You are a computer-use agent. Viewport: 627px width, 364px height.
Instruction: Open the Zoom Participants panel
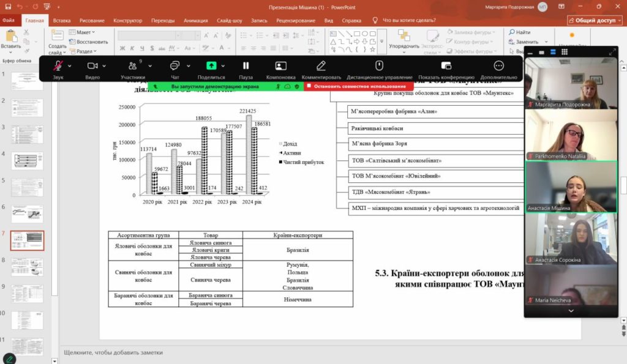(132, 66)
